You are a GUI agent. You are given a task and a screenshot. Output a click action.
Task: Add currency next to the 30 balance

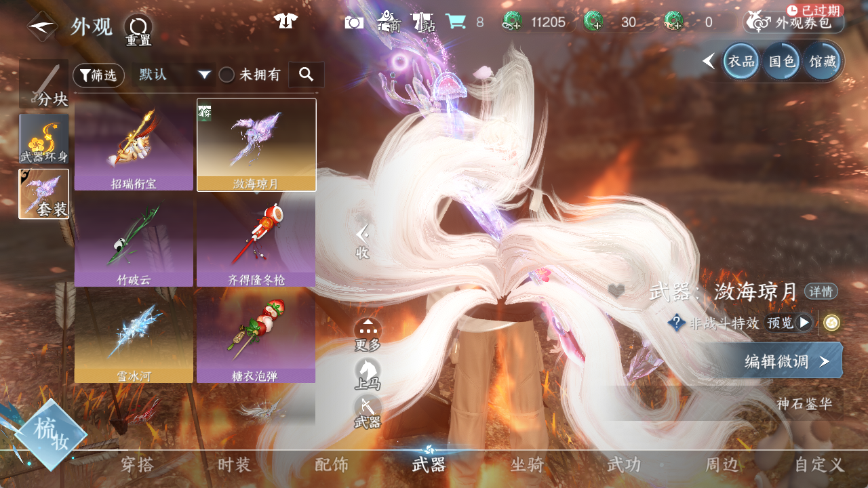click(593, 22)
